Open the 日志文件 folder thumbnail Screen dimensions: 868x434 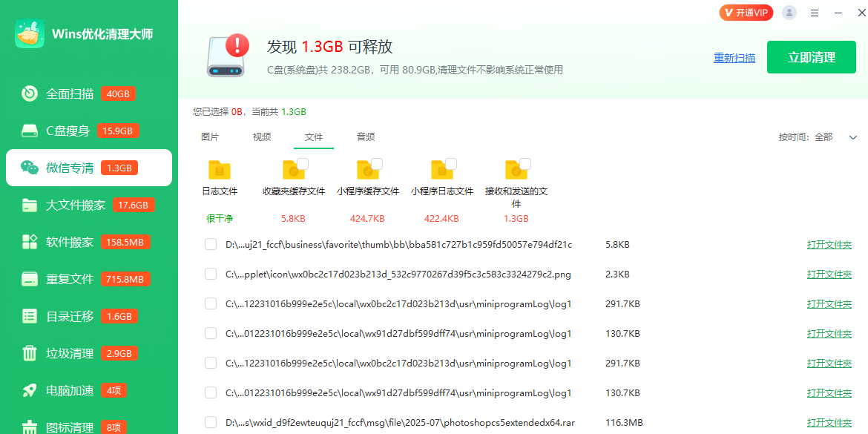coord(220,170)
